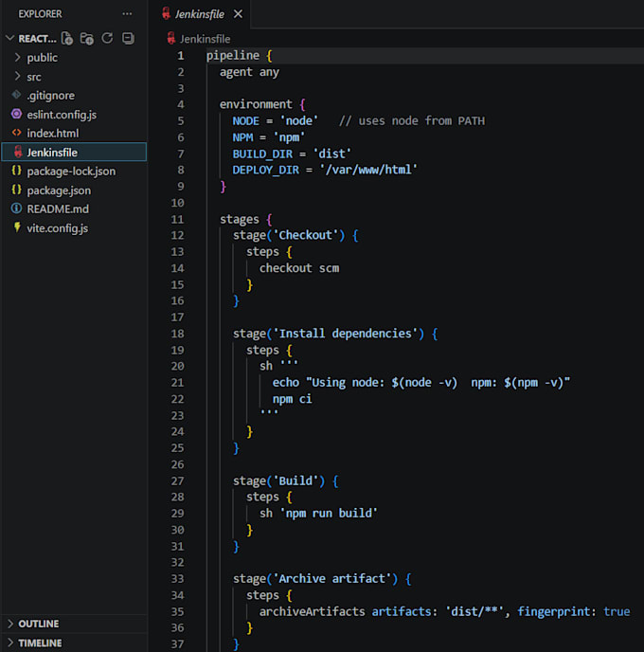Click the '/var/www/html' string

(368, 170)
